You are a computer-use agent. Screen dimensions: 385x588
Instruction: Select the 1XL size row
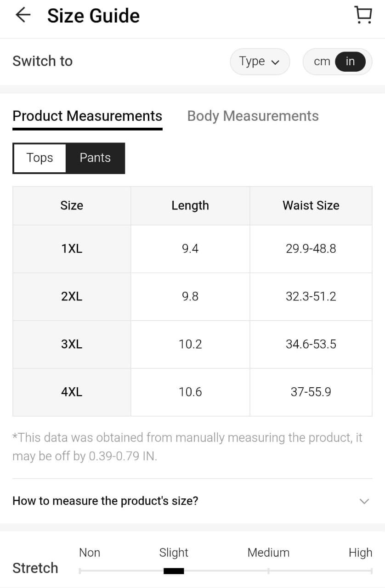click(x=72, y=249)
